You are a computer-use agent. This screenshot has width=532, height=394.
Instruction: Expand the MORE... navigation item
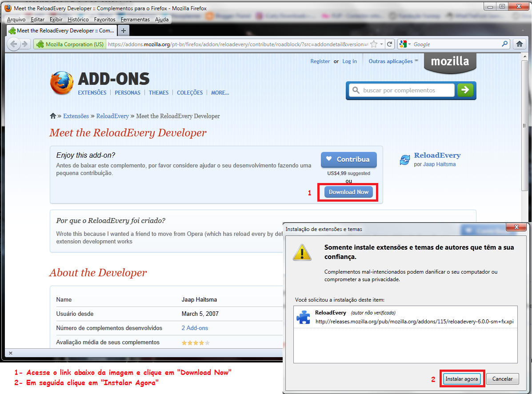pyautogui.click(x=220, y=92)
